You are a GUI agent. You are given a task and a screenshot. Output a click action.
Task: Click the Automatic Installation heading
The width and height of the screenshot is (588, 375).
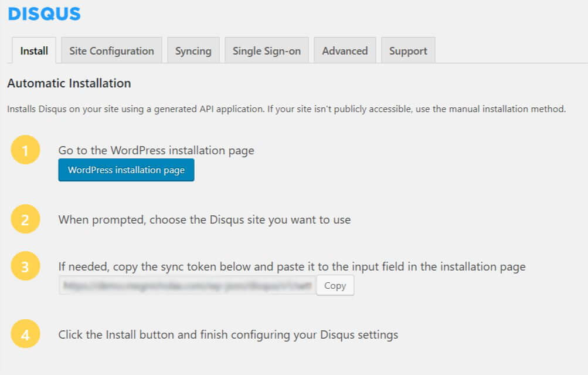point(69,83)
